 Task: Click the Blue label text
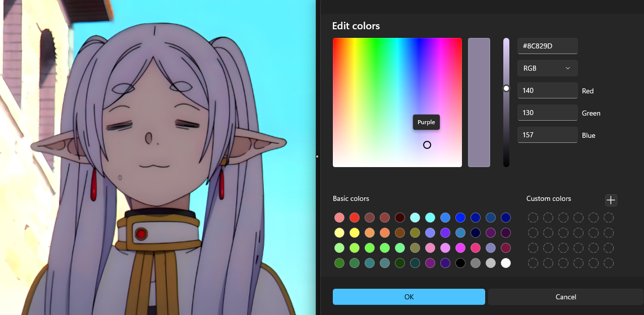(589, 135)
